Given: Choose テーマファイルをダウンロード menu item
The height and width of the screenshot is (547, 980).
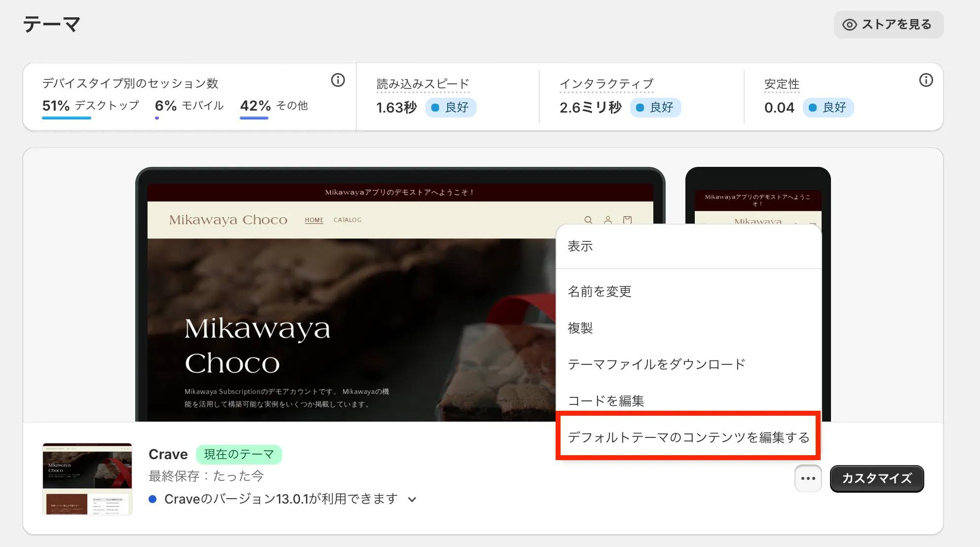Looking at the screenshot, I should coord(656,364).
